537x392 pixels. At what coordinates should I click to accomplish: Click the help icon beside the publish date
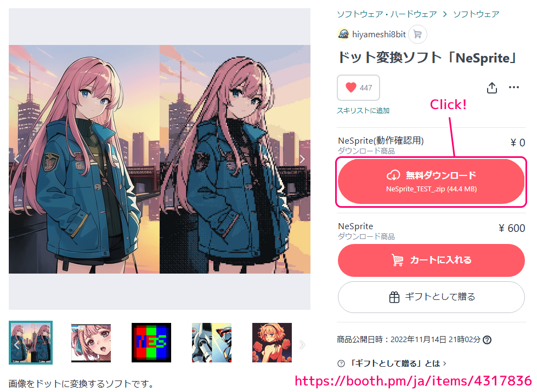click(x=487, y=339)
